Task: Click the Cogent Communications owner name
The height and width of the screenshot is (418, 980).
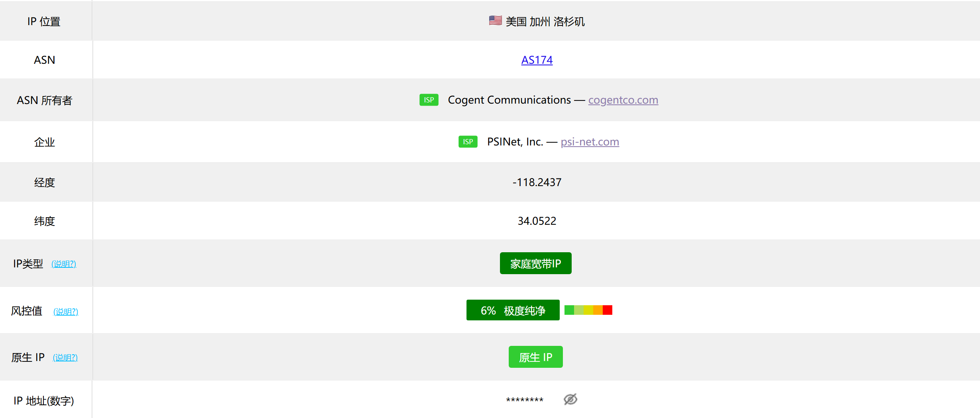Action: click(509, 100)
